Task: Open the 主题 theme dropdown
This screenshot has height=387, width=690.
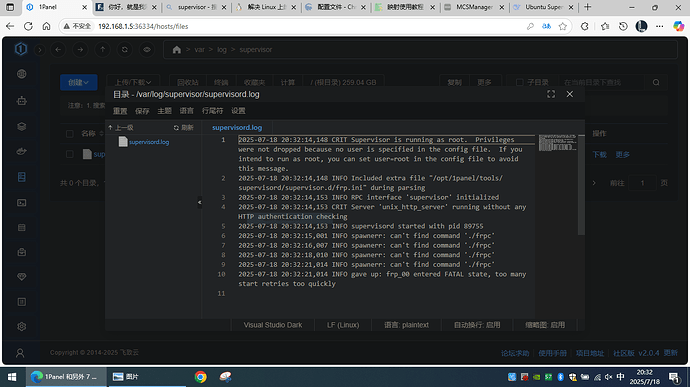Action: [164, 111]
